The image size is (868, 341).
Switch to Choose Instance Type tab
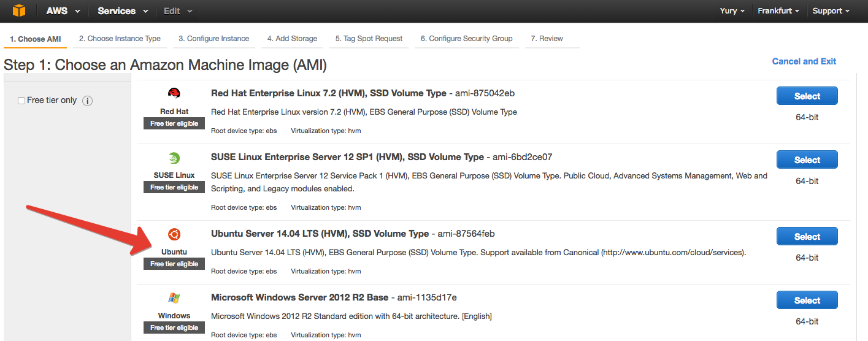point(120,39)
